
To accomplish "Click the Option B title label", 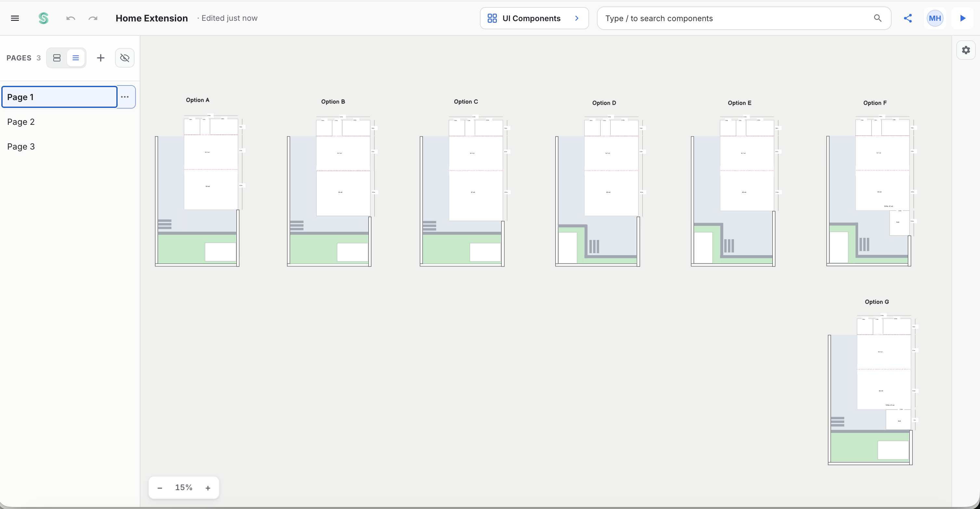I will pos(333,101).
